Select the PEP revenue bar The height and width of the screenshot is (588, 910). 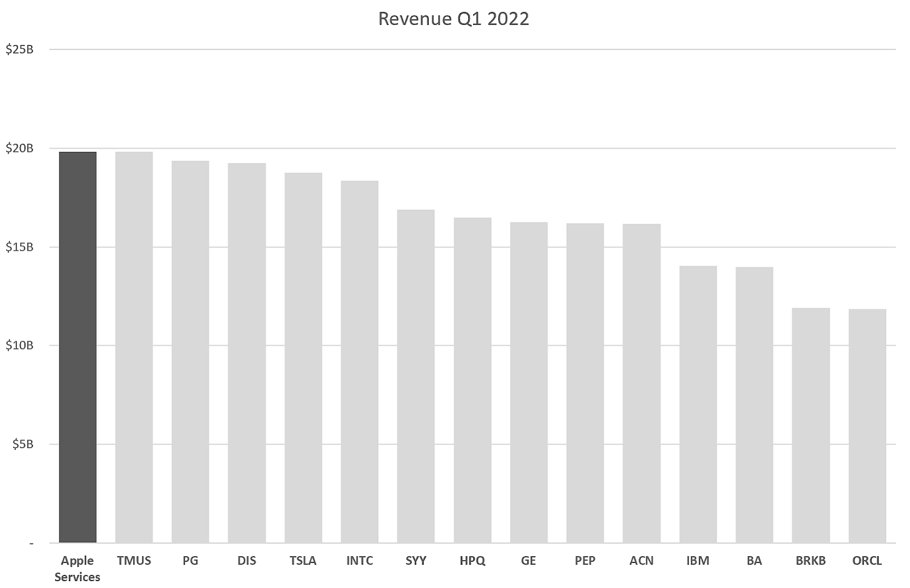coord(586,383)
